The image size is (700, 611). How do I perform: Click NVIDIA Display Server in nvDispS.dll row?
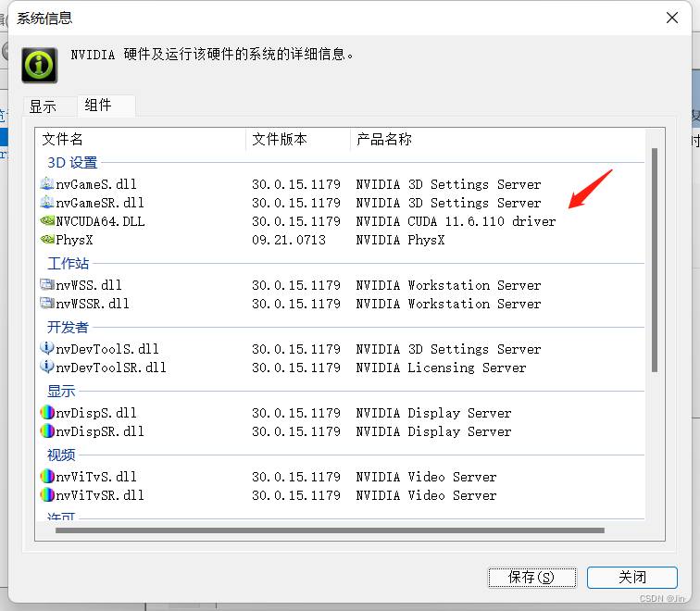point(434,412)
